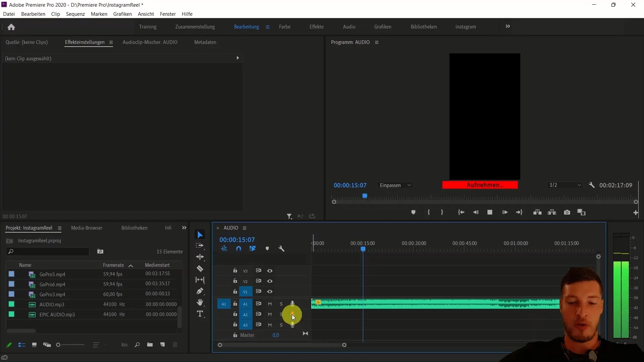This screenshot has height=362, width=644.
Task: Click the Lift button
Action: 537,213
